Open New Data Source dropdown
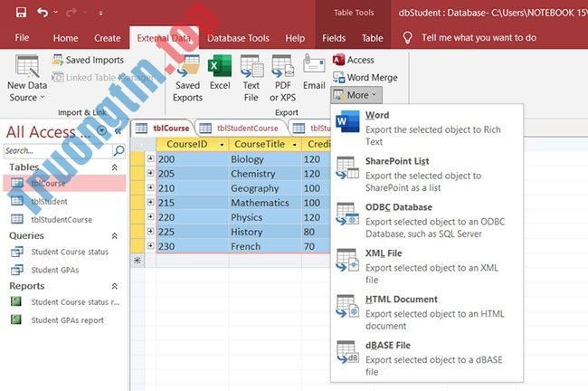The width and height of the screenshot is (588, 391). click(27, 78)
